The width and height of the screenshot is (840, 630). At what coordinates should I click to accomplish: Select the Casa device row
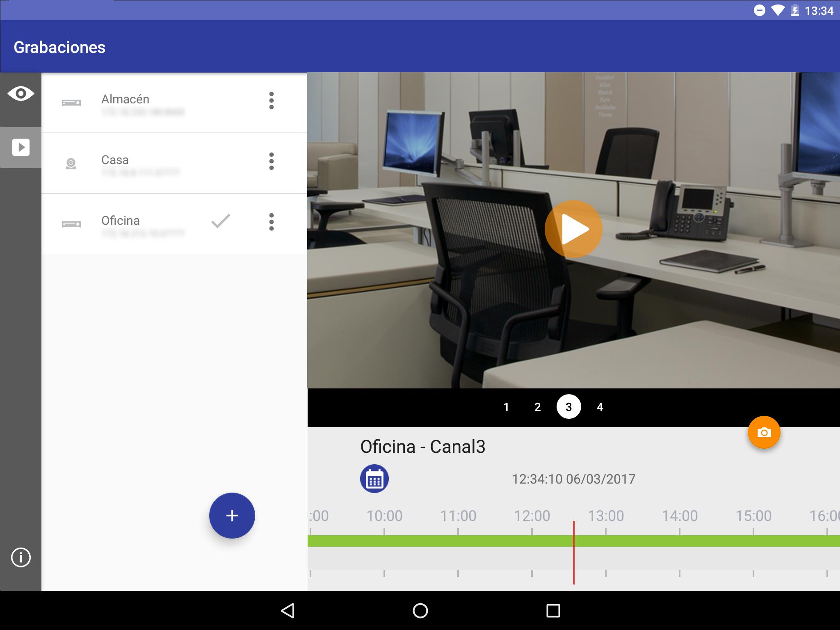(x=174, y=163)
